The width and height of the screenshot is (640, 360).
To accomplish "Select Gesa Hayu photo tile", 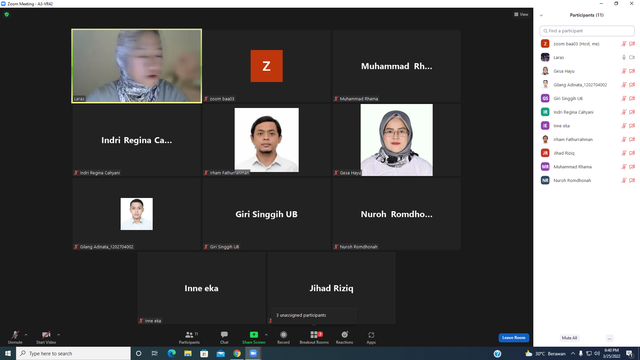I will pos(396,140).
